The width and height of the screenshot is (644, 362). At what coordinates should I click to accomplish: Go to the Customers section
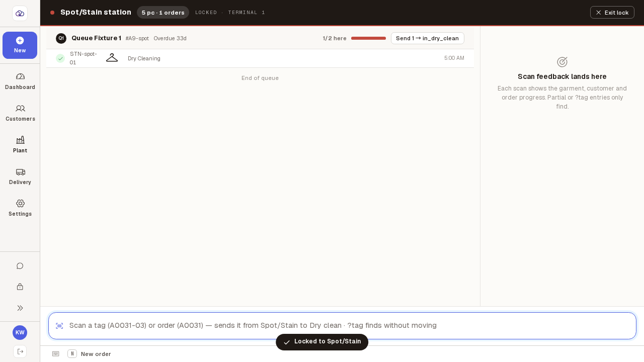click(x=20, y=113)
